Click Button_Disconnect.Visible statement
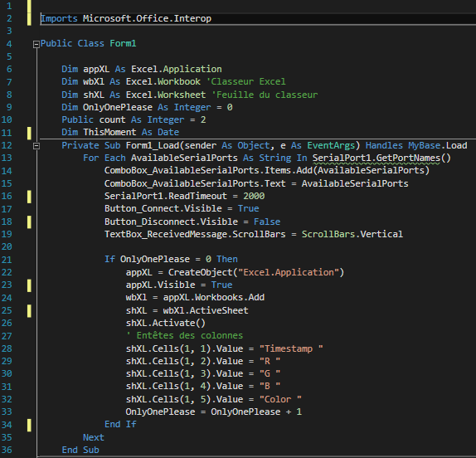Viewport: 476px width, 458px height. point(192,222)
